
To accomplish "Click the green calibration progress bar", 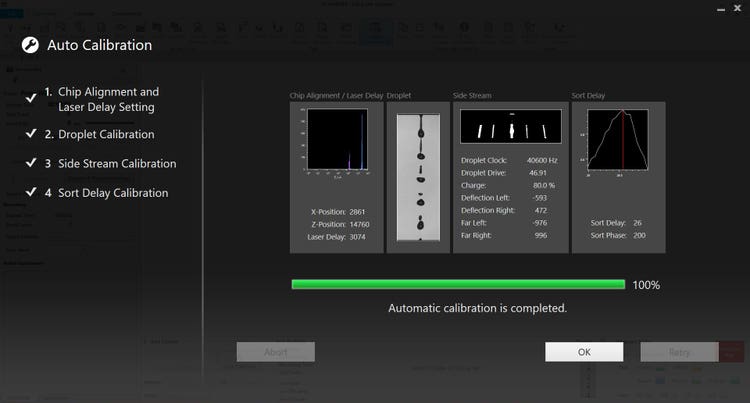I will [458, 284].
